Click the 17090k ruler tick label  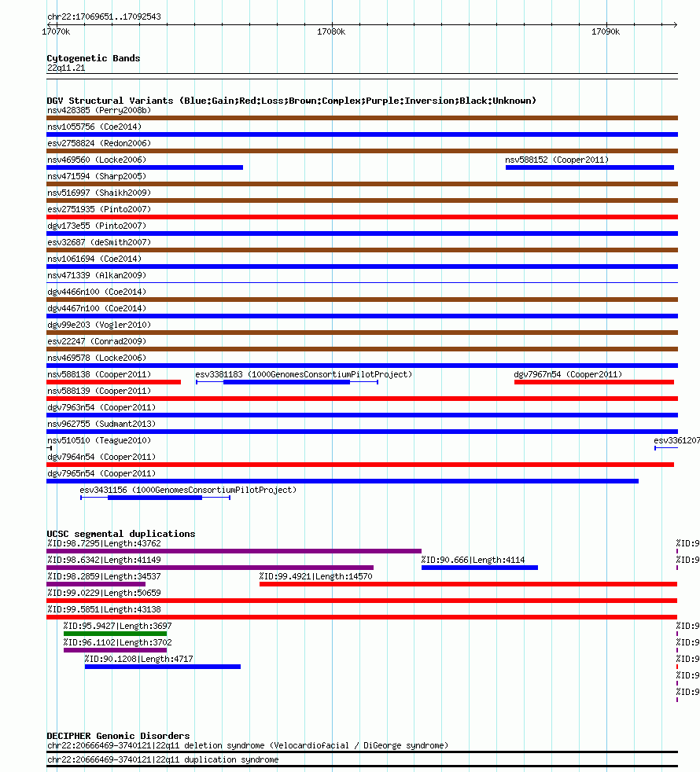606,32
